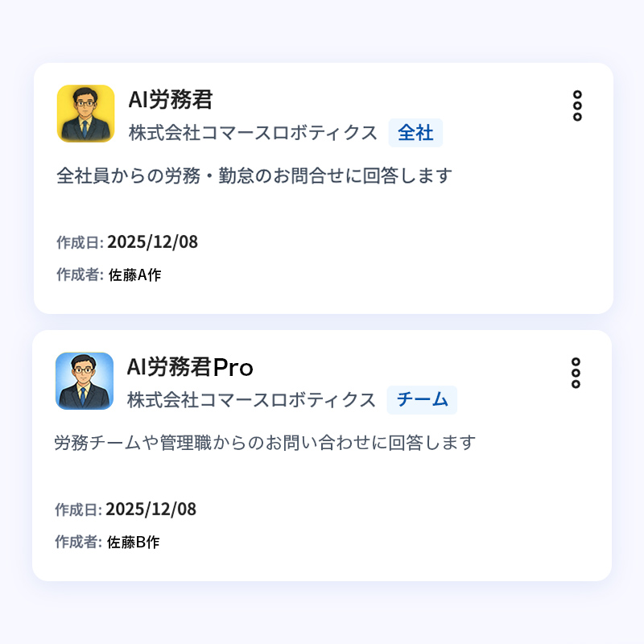Click description 労務チームや管理職からのお問い合わせに回答します
The image size is (644, 644).
point(265,443)
